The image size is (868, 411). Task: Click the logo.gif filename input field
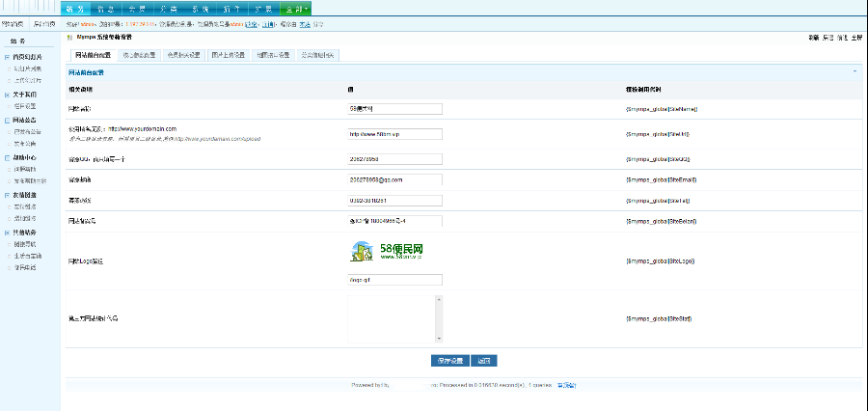pos(395,280)
